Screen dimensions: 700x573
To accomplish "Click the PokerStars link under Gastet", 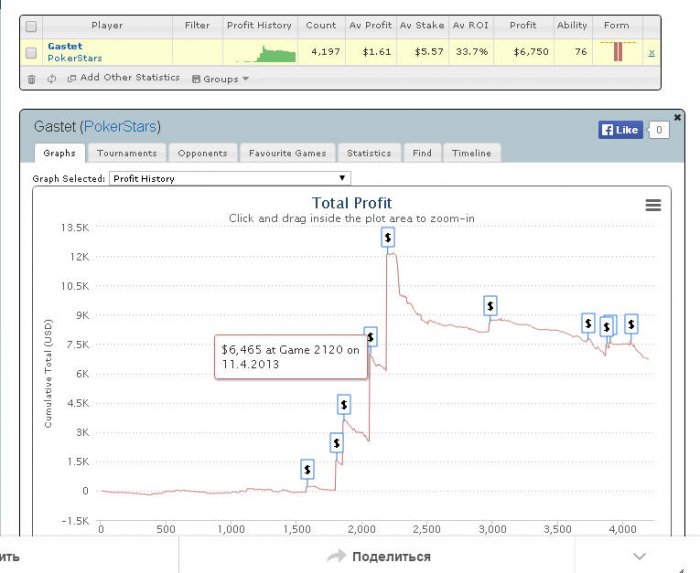I will [75, 58].
